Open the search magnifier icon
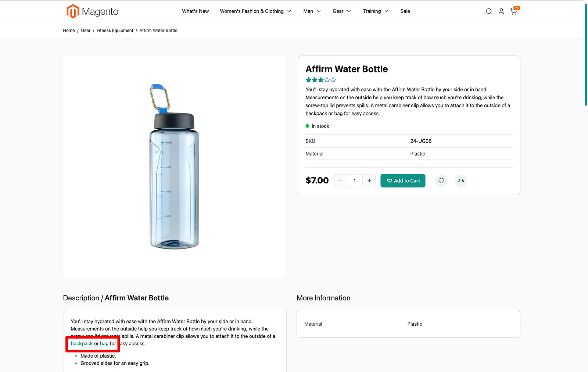Viewport: 588px width, 372px height. tap(489, 11)
